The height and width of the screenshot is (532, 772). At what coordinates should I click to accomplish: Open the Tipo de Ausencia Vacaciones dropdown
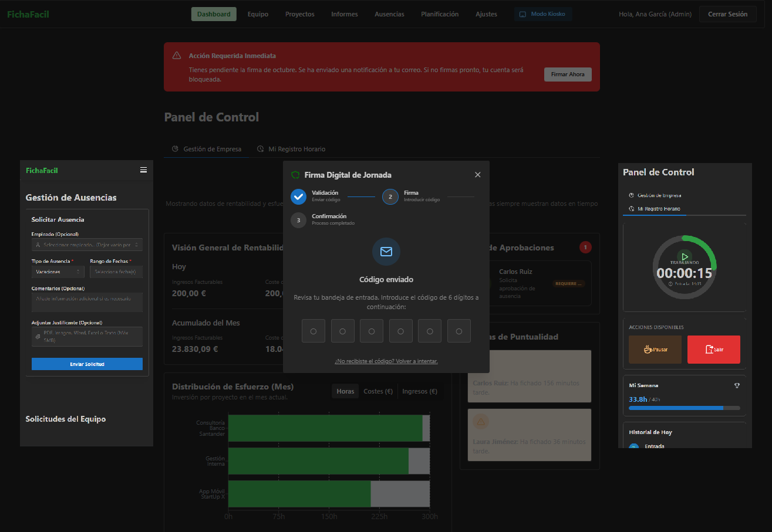pos(58,272)
